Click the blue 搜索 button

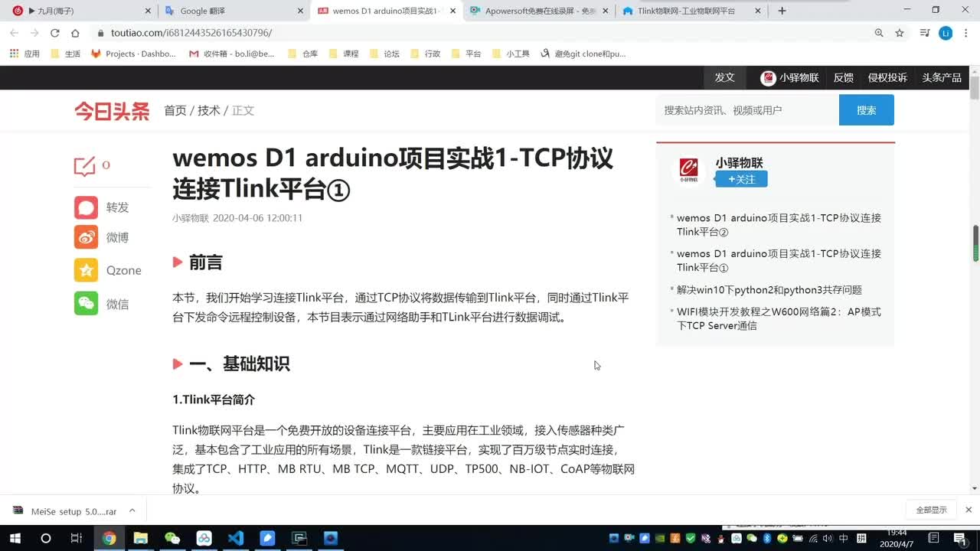[867, 110]
